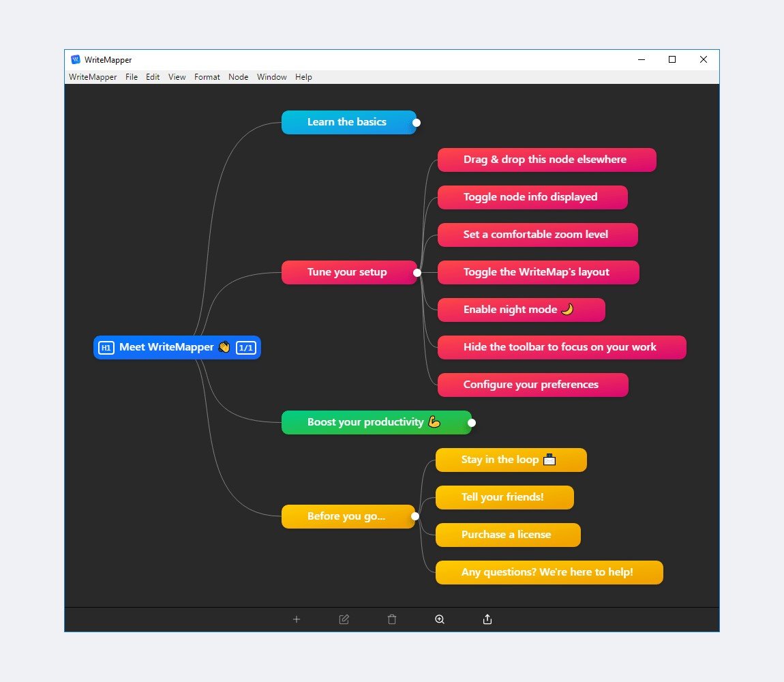
Task: Click the export share icon in toolbar
Action: click(x=487, y=619)
